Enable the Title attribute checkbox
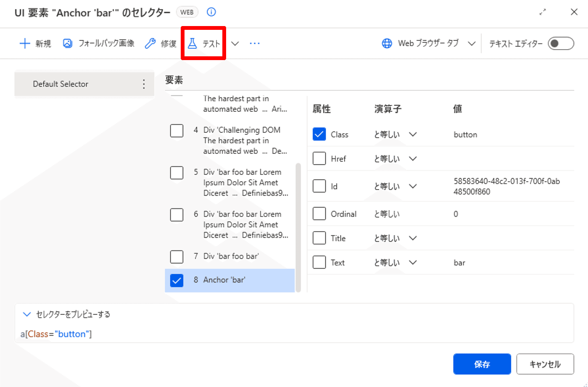This screenshot has height=387, width=588. point(319,238)
